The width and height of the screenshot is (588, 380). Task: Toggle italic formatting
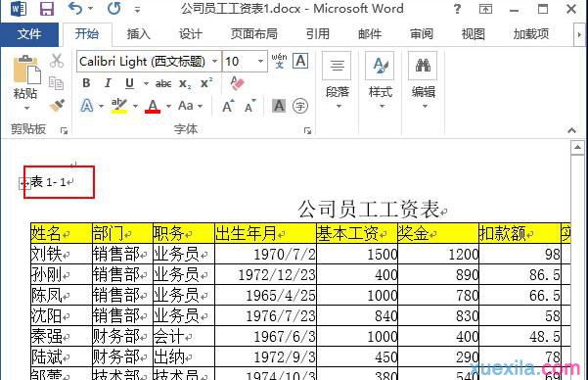108,83
